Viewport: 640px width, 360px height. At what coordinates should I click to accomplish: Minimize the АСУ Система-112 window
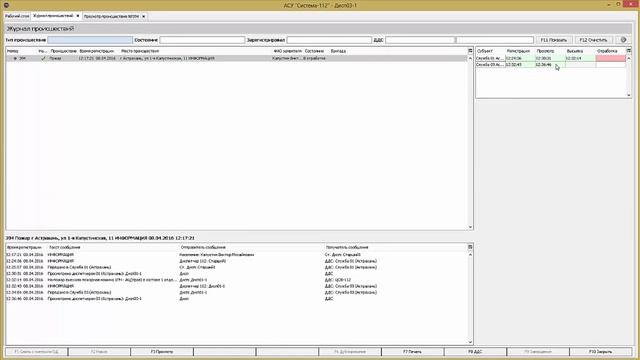(609, 4)
